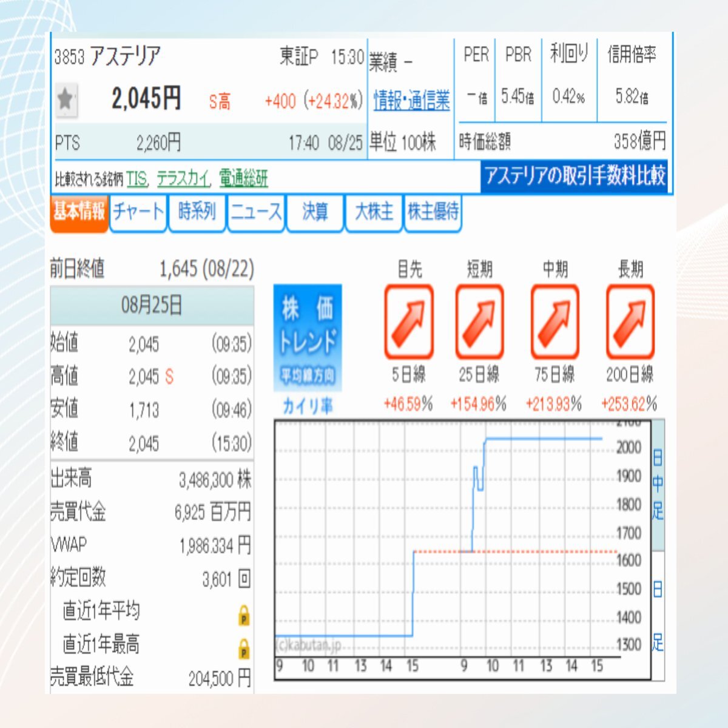
Task: Click the 利回り value 0.42%
Action: [568, 96]
